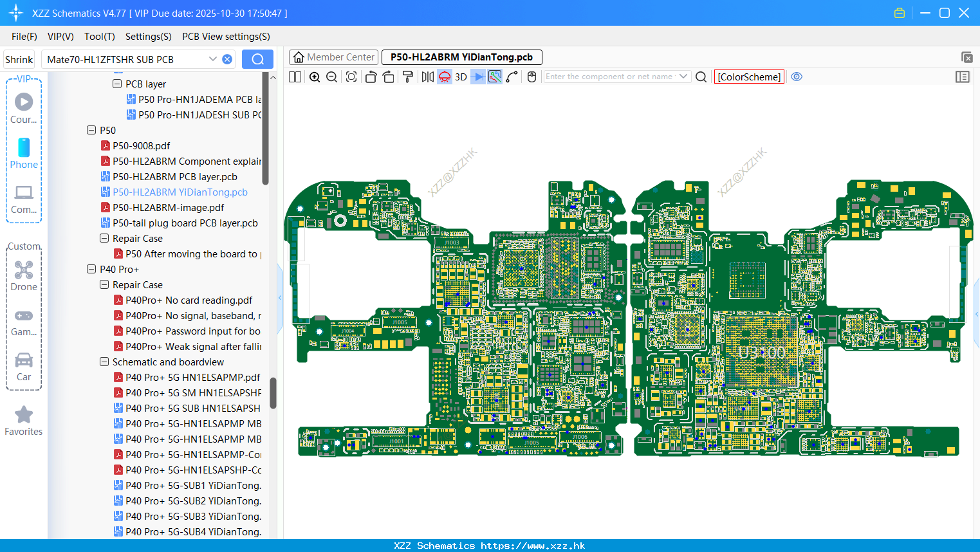Image resolution: width=980 pixels, height=552 pixels.
Task: Click the yellow VIP shop icon in title bar
Action: (x=900, y=13)
